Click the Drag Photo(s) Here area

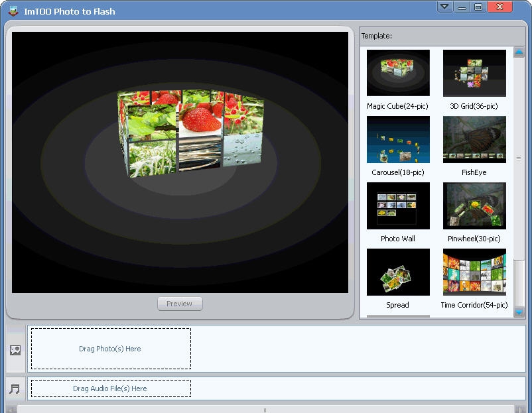pyautogui.click(x=110, y=348)
